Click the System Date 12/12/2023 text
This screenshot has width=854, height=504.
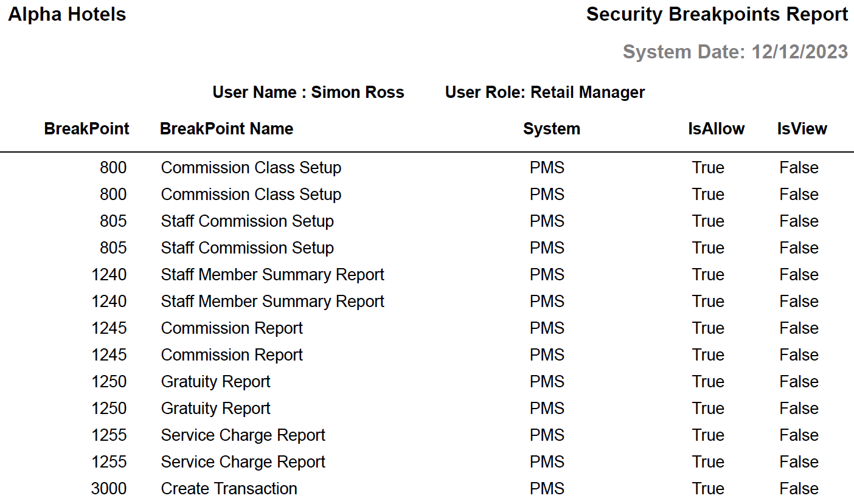(735, 52)
